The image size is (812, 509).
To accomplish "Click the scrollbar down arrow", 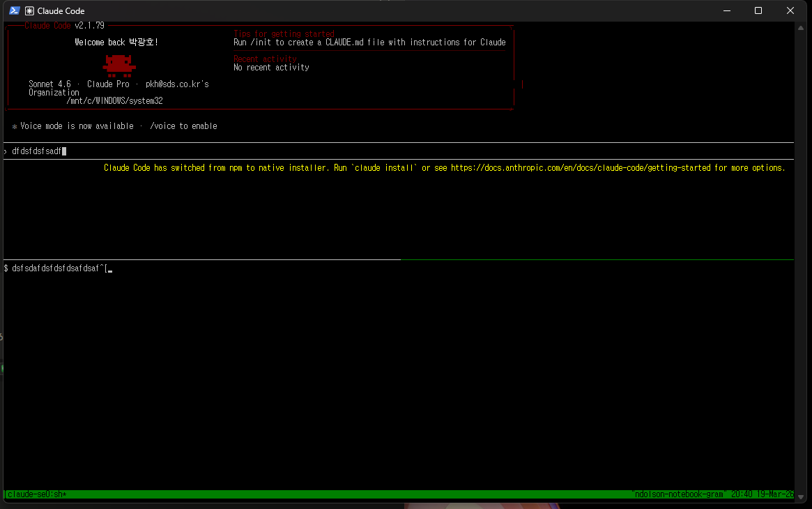I will tap(801, 497).
